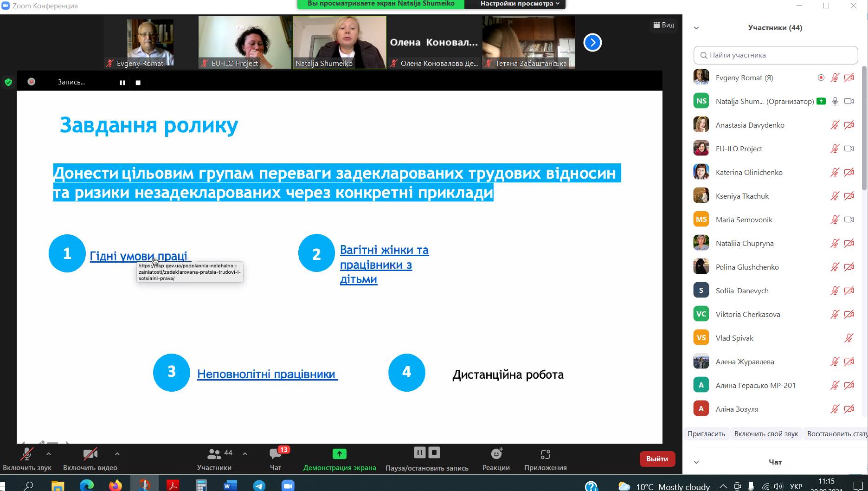The width and height of the screenshot is (868, 491).
Task: Unmute microphone with Включить звук
Action: coord(27,454)
